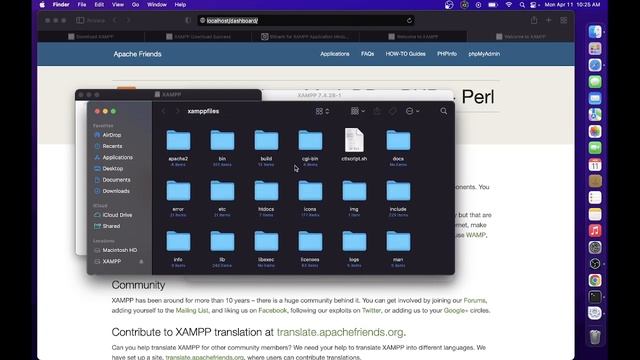Click the Finder share toolbar icon

(x=377, y=111)
